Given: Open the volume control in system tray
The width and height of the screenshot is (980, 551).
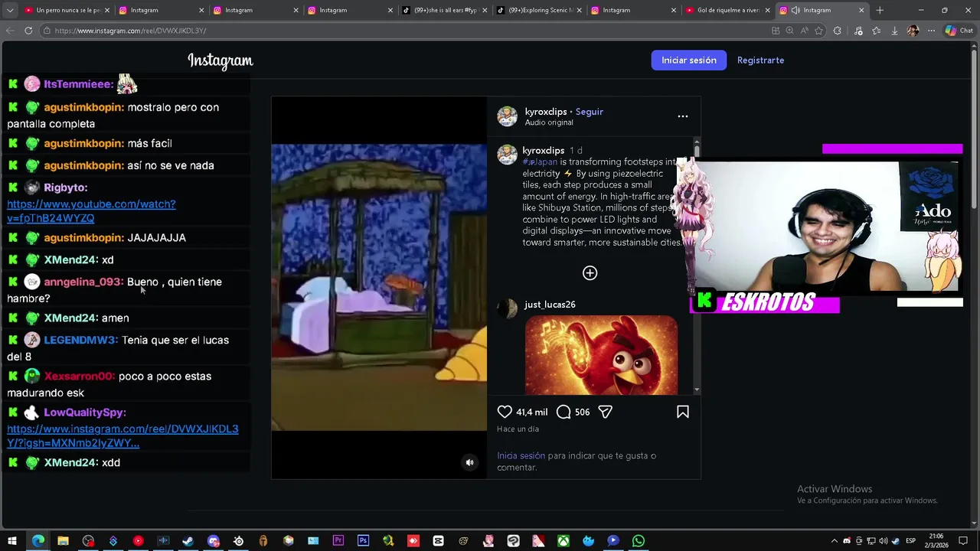Looking at the screenshot, I should 884,541.
